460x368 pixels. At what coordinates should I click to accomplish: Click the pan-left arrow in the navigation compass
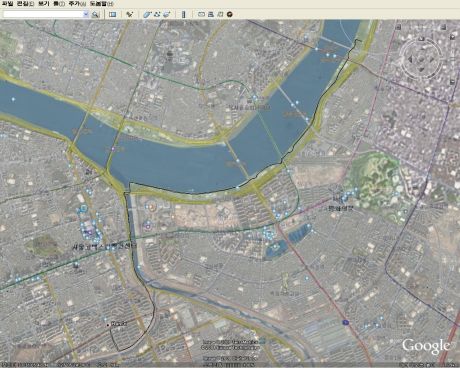click(x=410, y=59)
